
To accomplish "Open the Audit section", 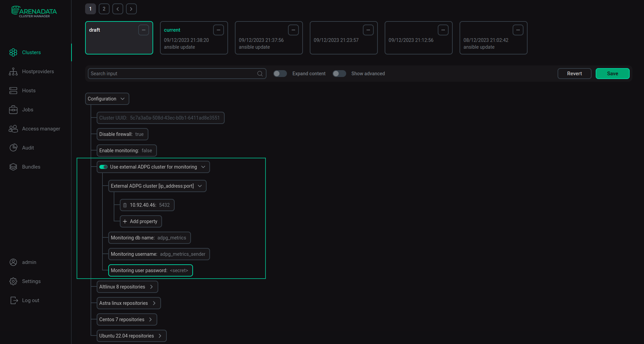I will coord(28,148).
